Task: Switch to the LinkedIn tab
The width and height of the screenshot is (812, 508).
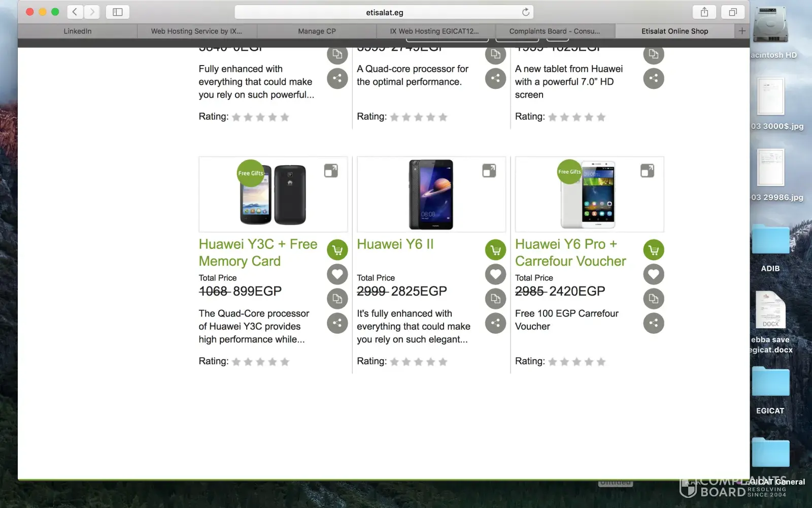Action: pos(78,31)
